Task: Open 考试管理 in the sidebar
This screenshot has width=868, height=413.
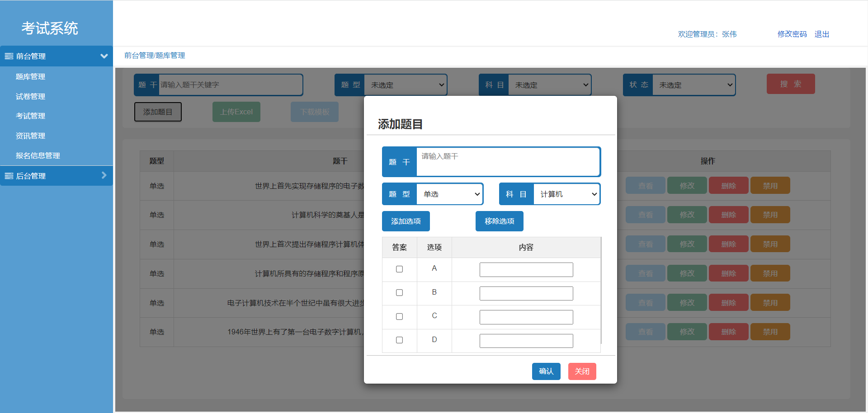Action: [30, 116]
